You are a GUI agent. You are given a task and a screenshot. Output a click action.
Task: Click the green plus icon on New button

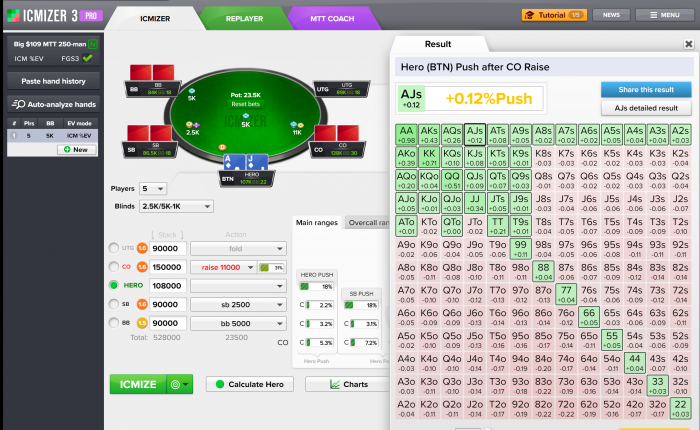click(67, 150)
